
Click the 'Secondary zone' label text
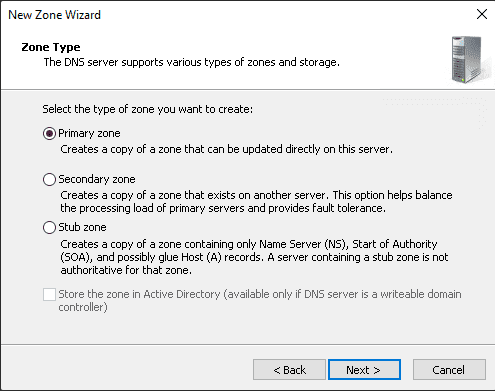pos(97,179)
